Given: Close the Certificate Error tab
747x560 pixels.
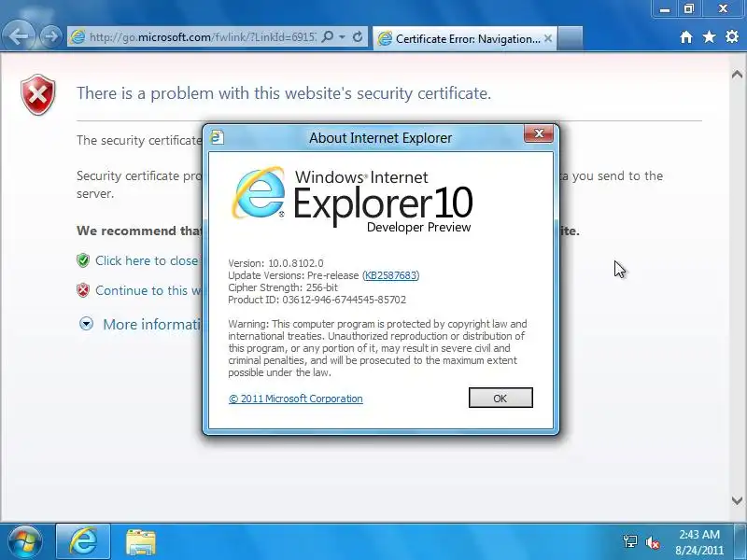Looking at the screenshot, I should 548,38.
